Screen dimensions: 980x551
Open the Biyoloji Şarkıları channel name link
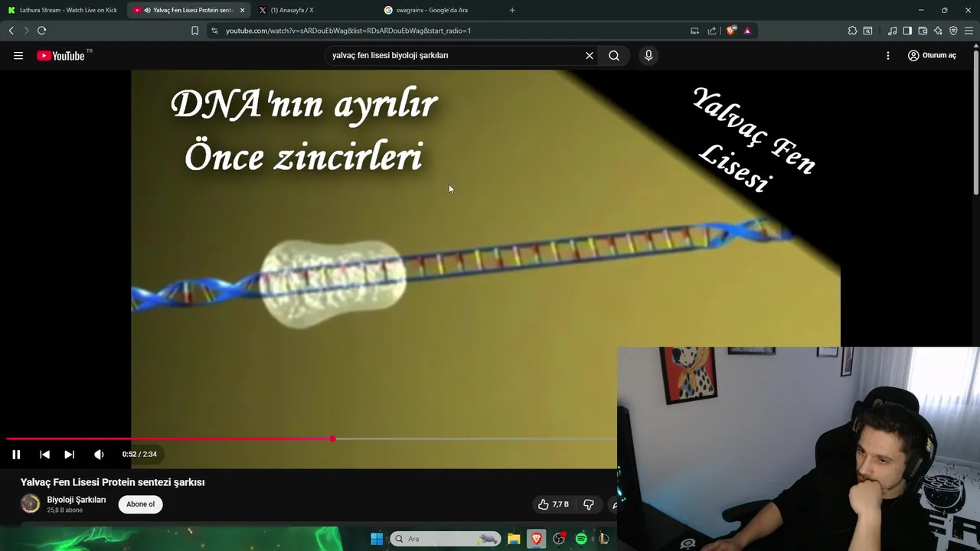[x=77, y=500]
